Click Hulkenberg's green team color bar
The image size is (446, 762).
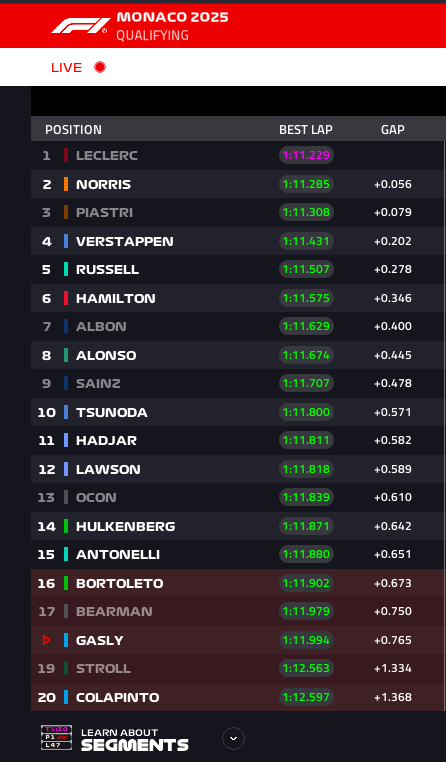tap(66, 526)
